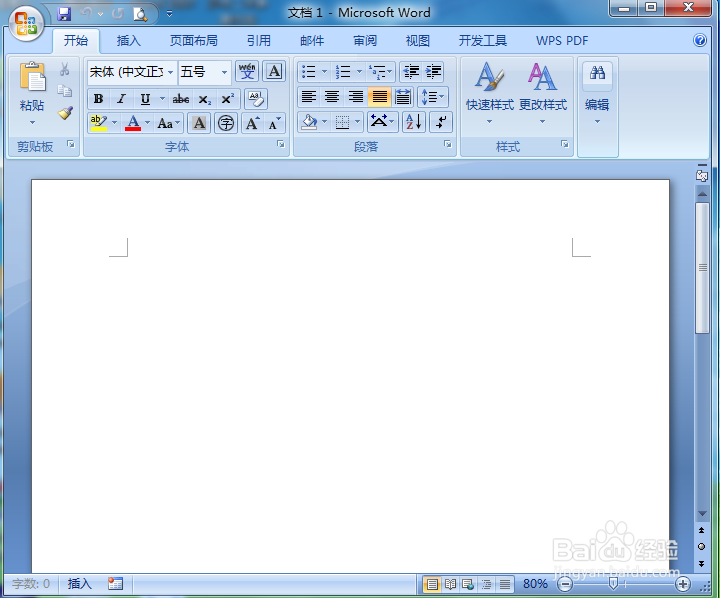Open the 编辑 group button
720x598 pixels.
click(597, 93)
